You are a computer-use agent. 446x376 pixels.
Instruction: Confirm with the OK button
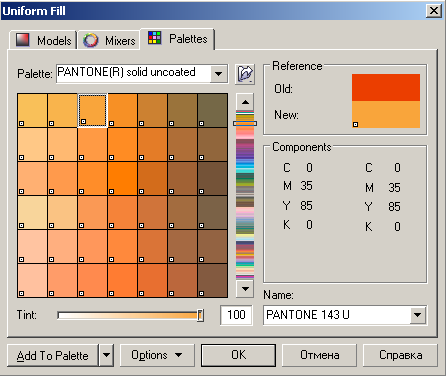239,355
